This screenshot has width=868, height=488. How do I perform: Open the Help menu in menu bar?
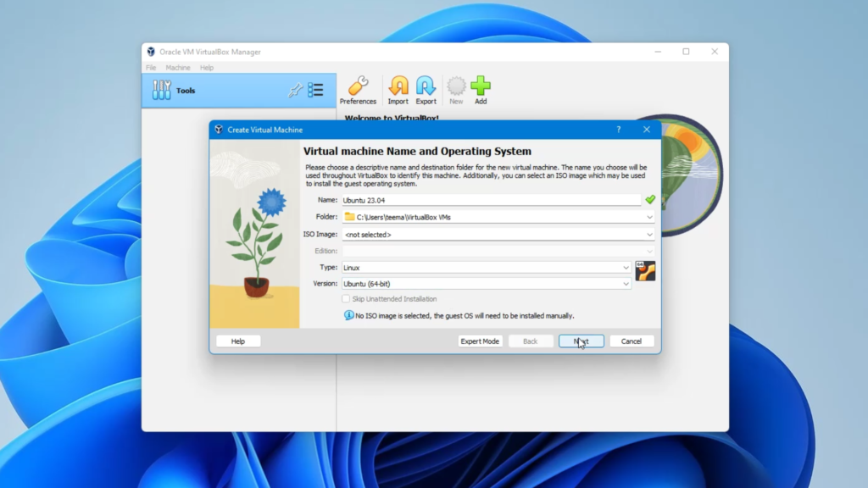click(207, 68)
